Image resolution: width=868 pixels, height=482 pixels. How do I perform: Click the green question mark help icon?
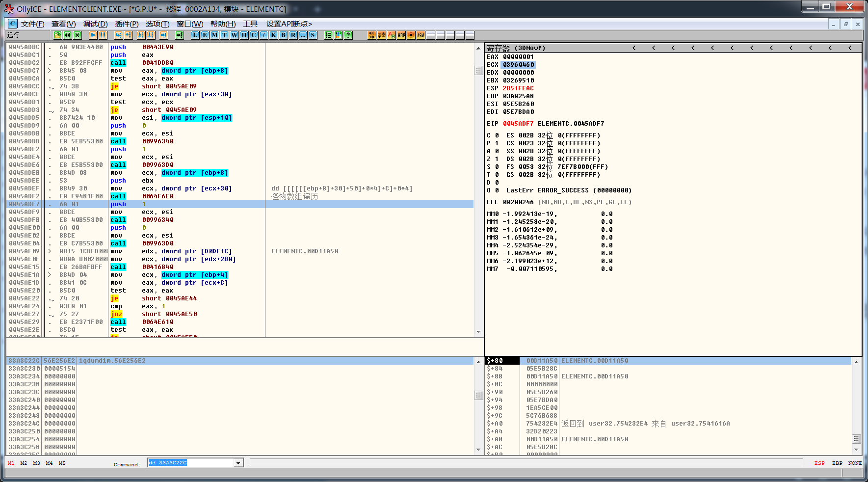click(348, 35)
